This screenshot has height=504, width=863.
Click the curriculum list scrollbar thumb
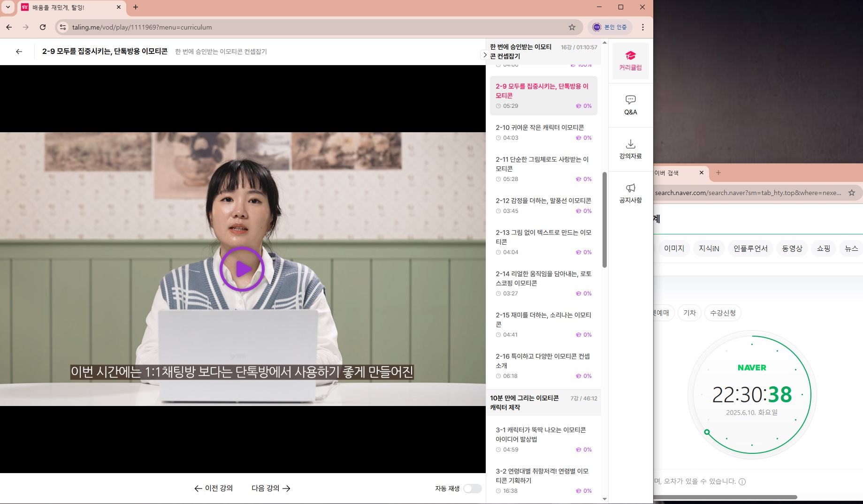[x=604, y=220]
